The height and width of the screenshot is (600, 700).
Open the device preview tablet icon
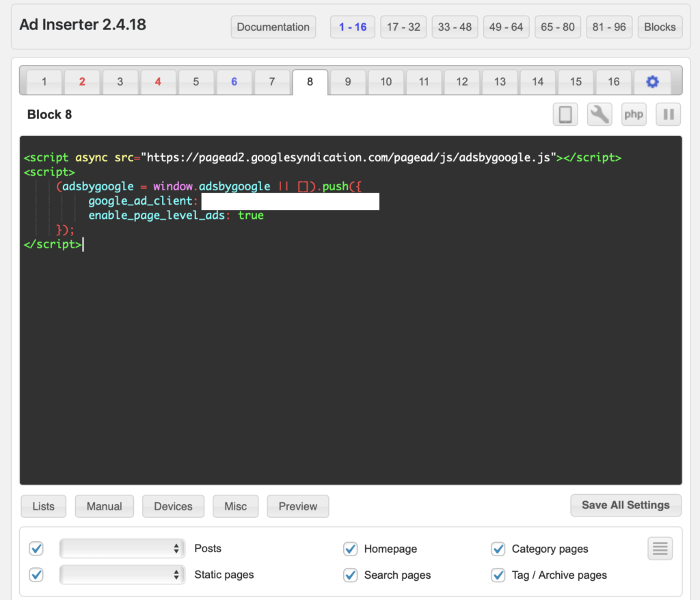[x=565, y=114]
